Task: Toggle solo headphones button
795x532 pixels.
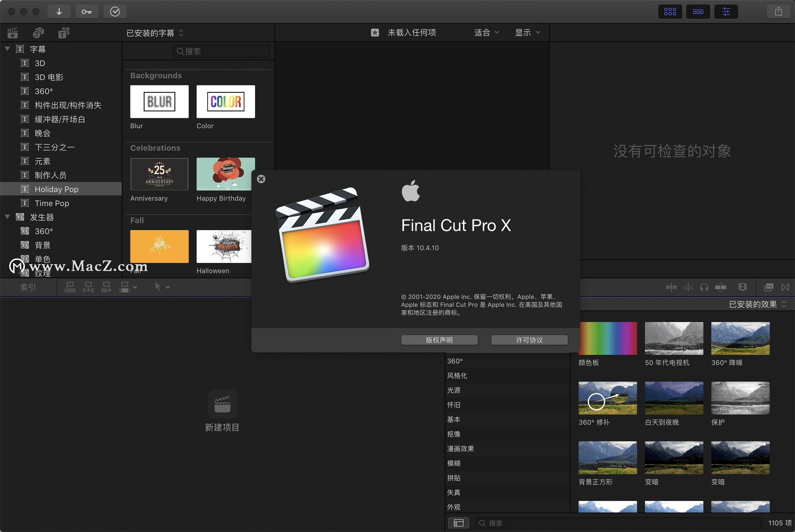Action: coord(704,287)
